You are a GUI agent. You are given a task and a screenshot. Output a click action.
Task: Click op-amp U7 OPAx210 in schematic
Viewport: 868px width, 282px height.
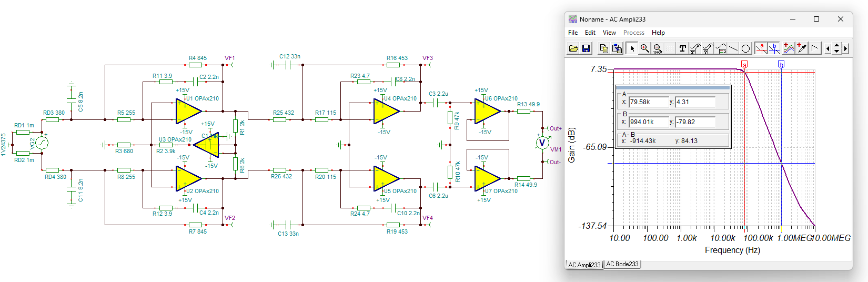coord(488,178)
